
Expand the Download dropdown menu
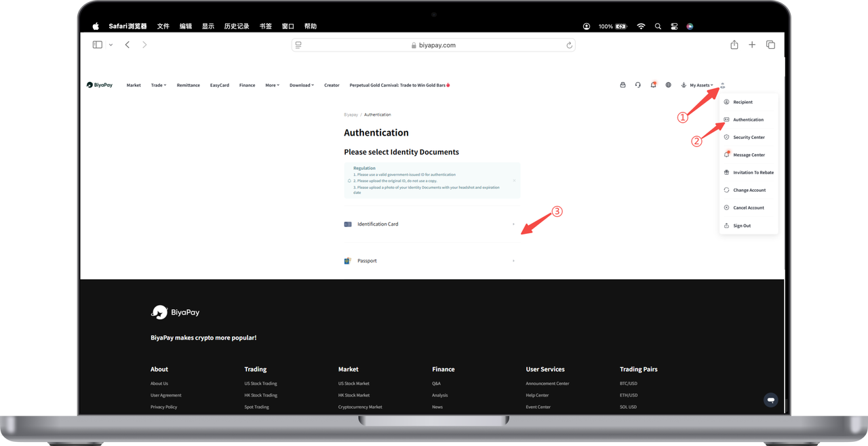(x=301, y=85)
